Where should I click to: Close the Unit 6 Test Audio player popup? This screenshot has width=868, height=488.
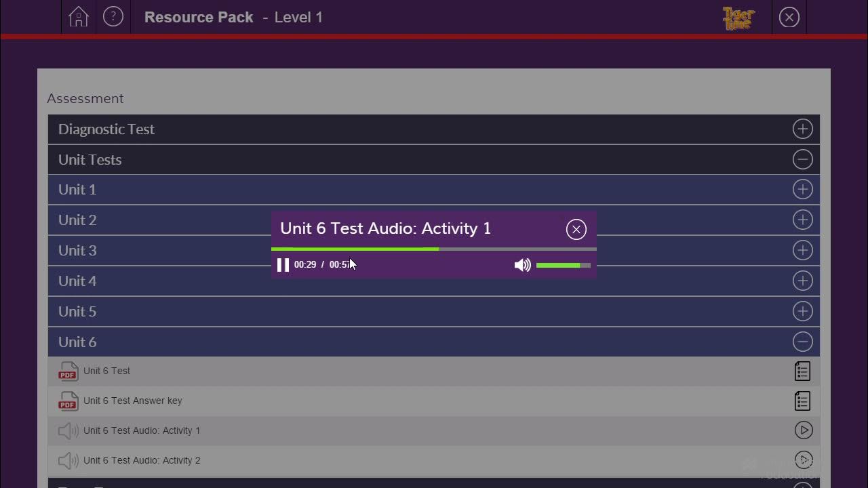576,230
